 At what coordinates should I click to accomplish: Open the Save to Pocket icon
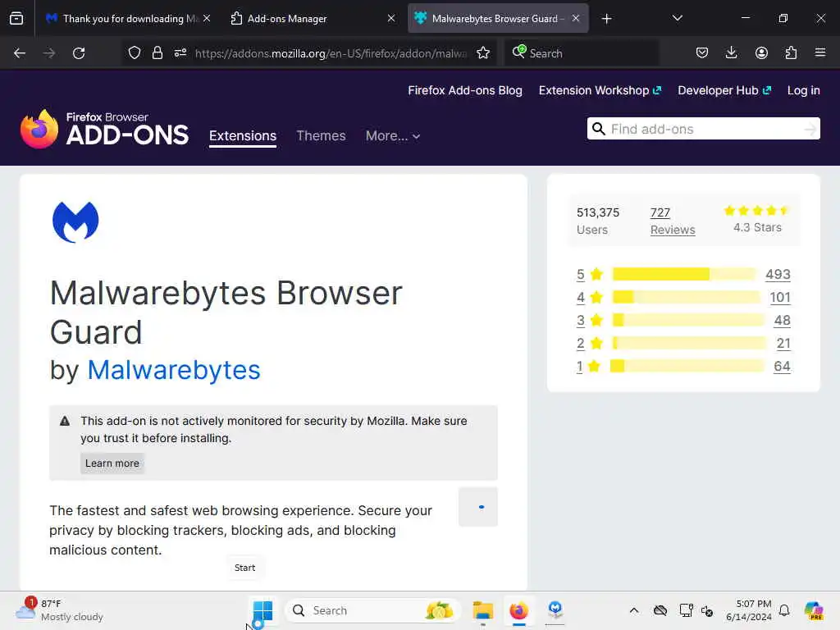702,52
